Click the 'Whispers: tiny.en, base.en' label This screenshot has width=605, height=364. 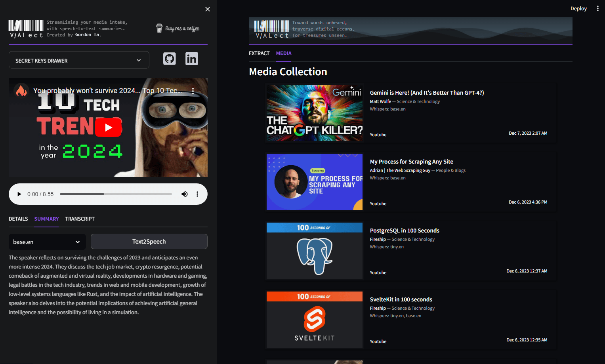(395, 316)
